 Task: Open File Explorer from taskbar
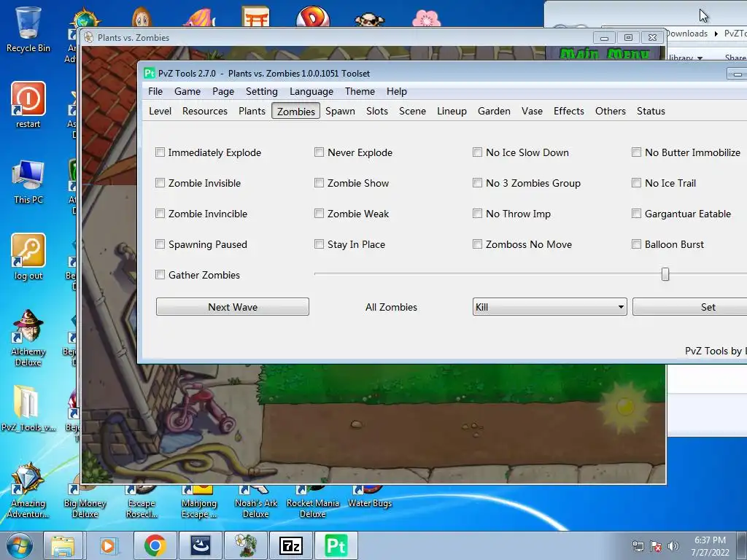coord(63,545)
